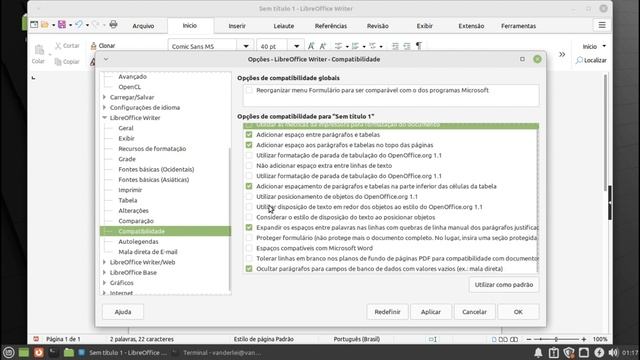Image resolution: width=640 pixels, height=360 pixels.
Task: Click the Clonar formatting brush
Action: (103, 46)
